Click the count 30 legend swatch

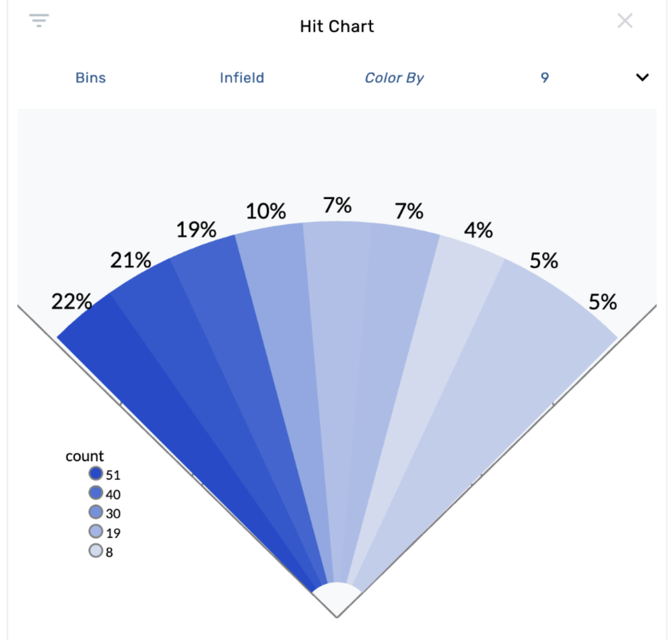tap(96, 512)
